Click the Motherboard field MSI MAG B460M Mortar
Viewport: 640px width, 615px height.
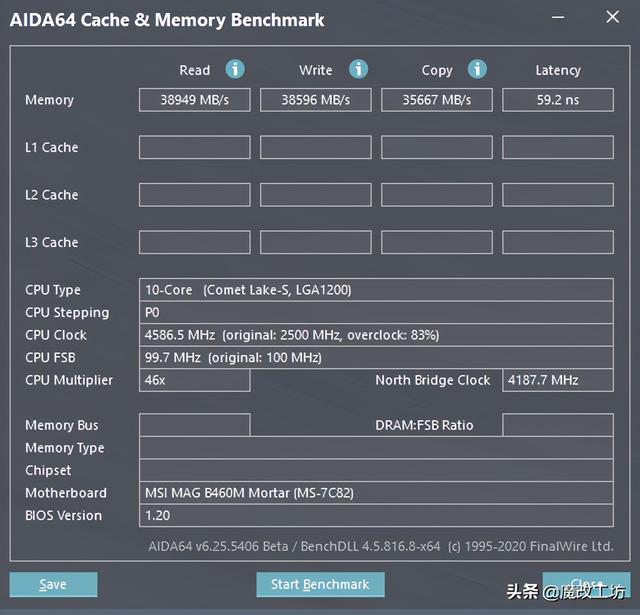click(x=376, y=493)
